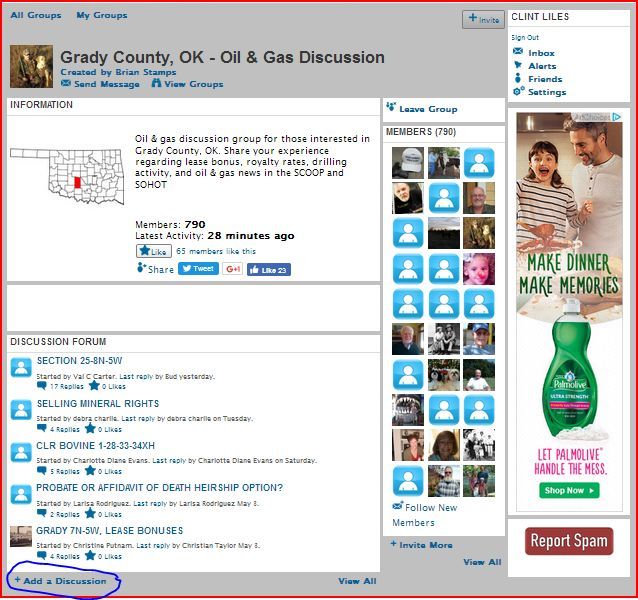This screenshot has height=600, width=638.
Task: Open the Alerts link
Action: click(x=542, y=66)
